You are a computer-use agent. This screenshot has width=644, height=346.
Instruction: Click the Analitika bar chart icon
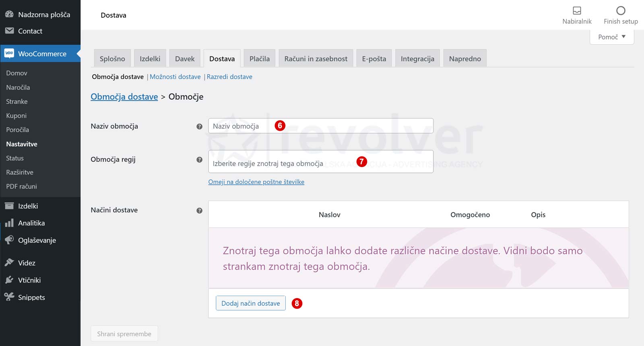[x=9, y=223]
